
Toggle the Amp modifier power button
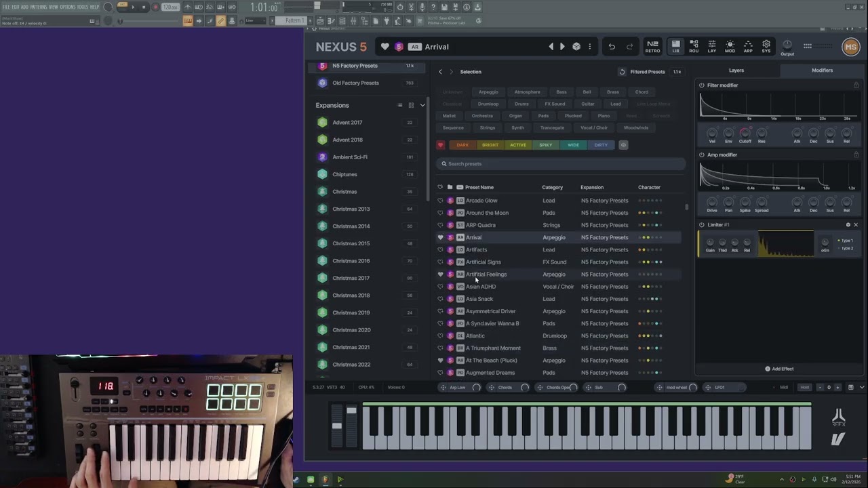[702, 155]
